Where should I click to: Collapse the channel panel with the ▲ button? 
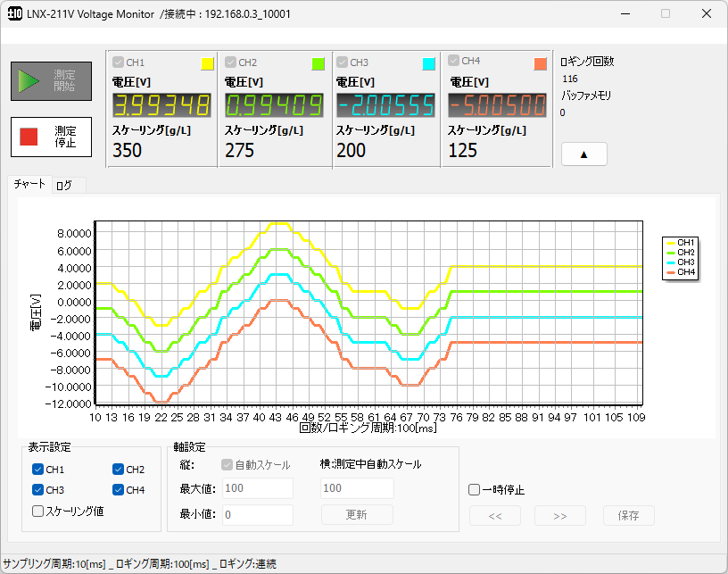coord(583,154)
